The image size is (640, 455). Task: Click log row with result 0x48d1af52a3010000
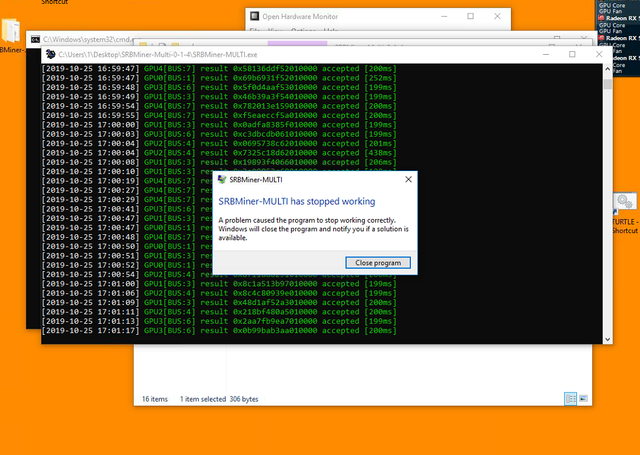pos(219,303)
